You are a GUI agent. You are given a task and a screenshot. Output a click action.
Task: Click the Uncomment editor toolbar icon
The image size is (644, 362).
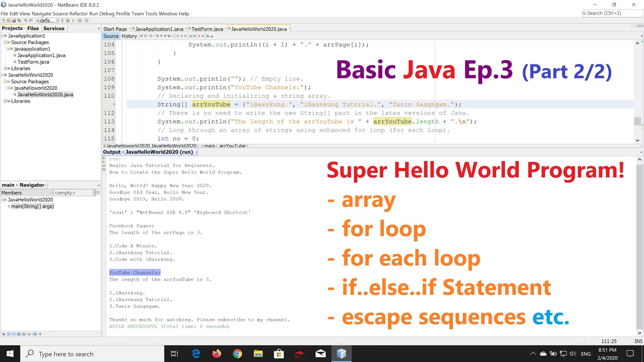212,36
